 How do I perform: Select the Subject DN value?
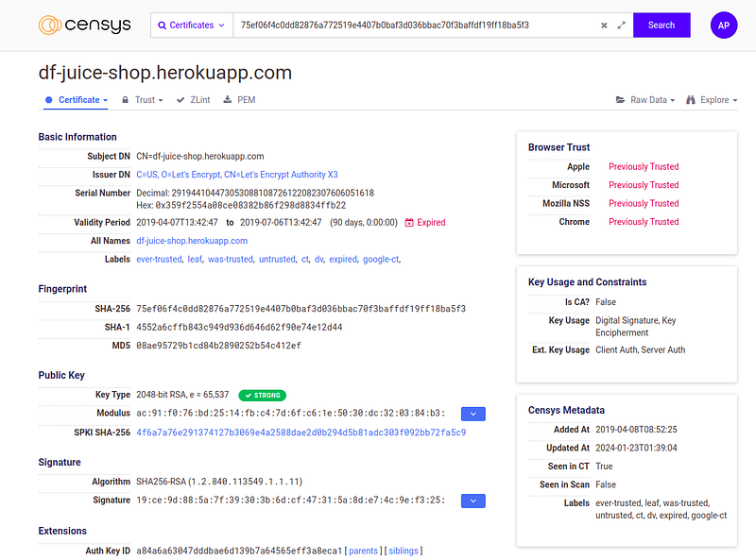coord(200,156)
